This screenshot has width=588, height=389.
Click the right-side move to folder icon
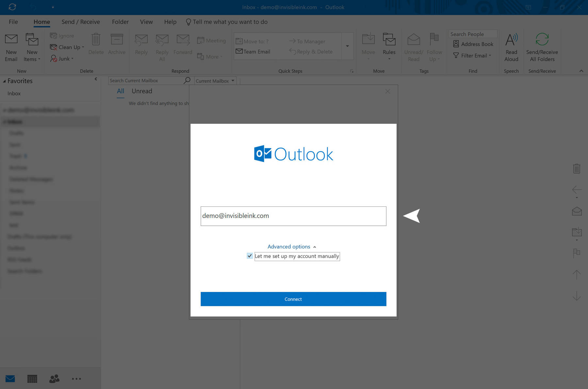point(577,232)
